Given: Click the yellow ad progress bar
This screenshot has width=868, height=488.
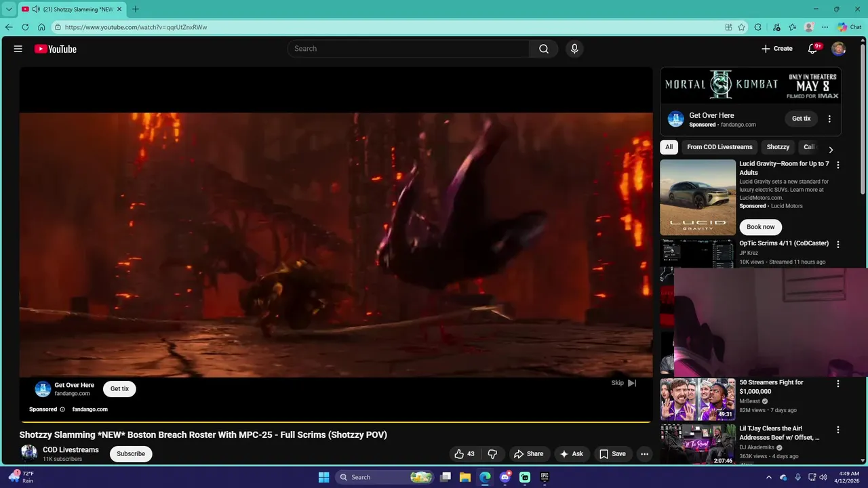Looking at the screenshot, I should [336, 422].
